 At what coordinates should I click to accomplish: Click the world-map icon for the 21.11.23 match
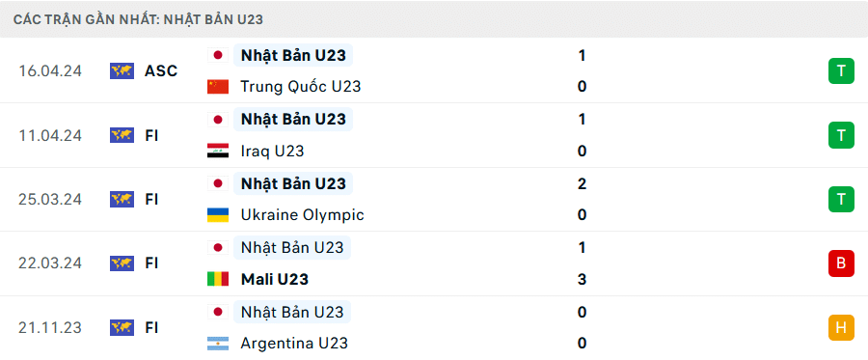click(122, 328)
